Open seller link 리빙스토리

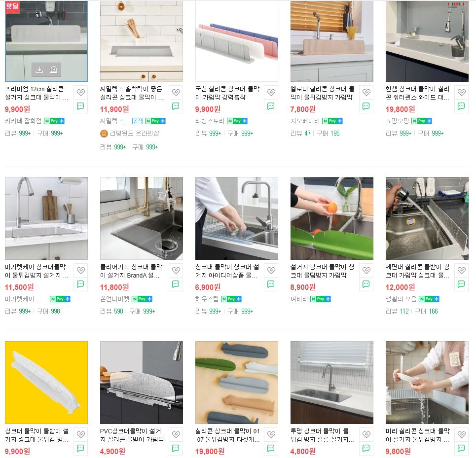[210, 121]
